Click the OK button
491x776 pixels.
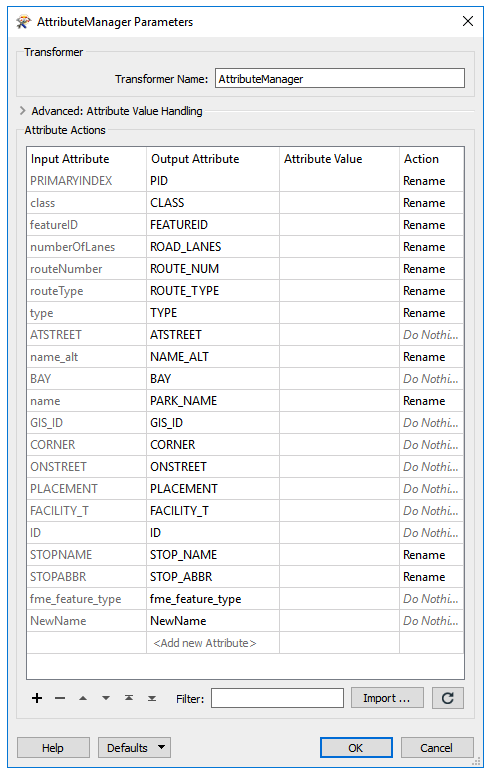(356, 747)
